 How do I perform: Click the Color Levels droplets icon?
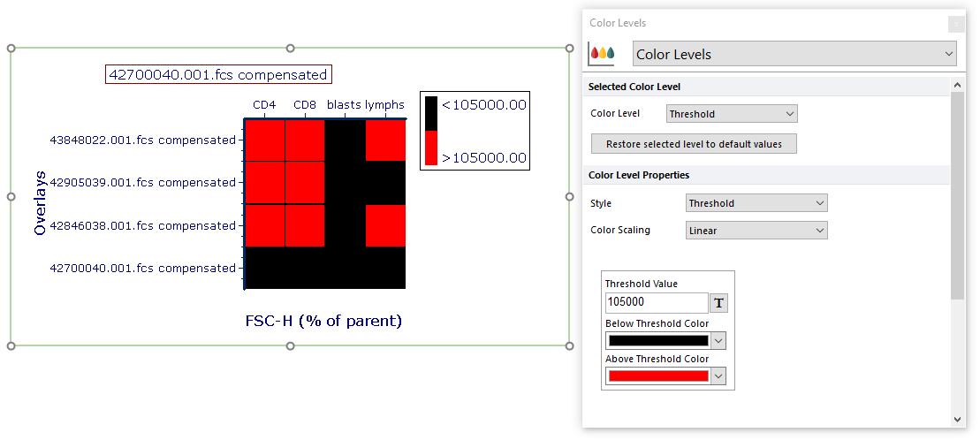point(602,54)
